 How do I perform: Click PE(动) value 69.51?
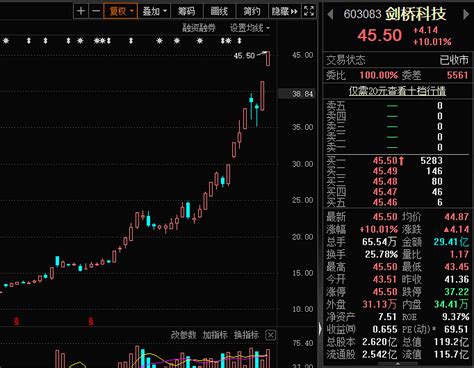(457, 330)
